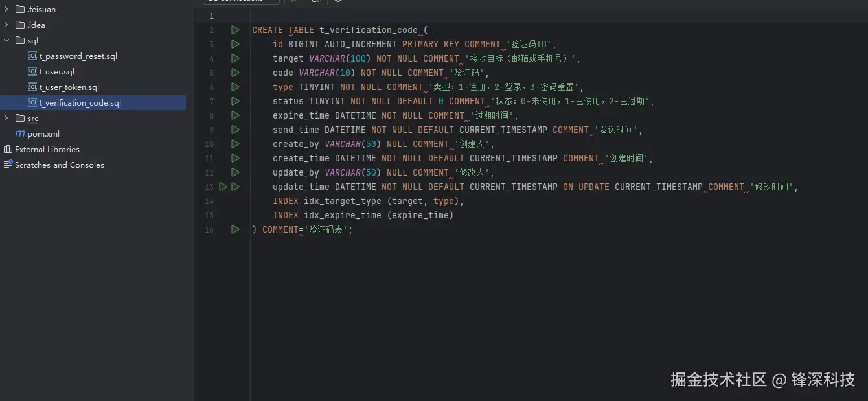Select t_verification_code.sql file name

click(80, 103)
